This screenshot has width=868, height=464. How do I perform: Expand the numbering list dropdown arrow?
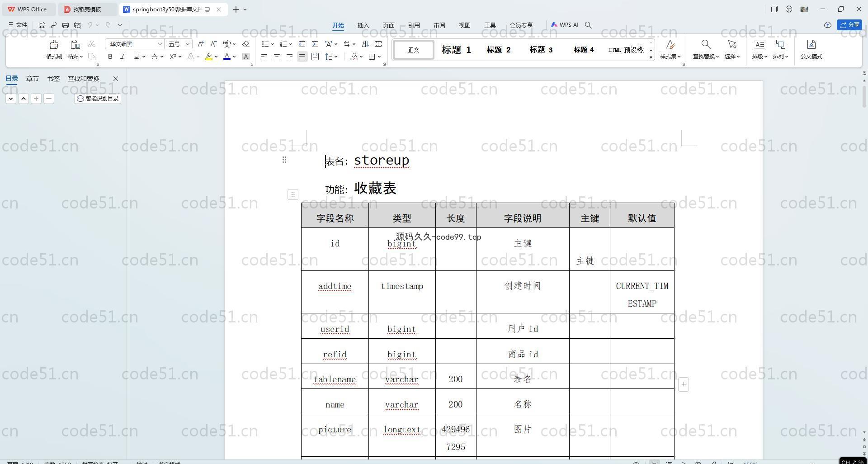click(291, 44)
